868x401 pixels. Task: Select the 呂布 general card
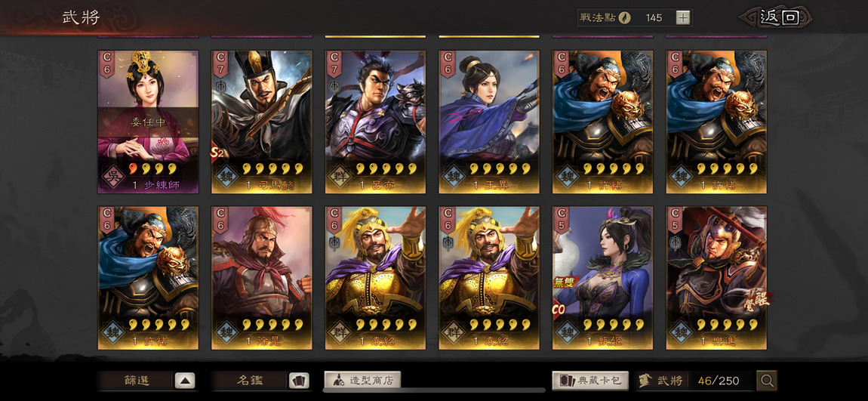[x=375, y=122]
